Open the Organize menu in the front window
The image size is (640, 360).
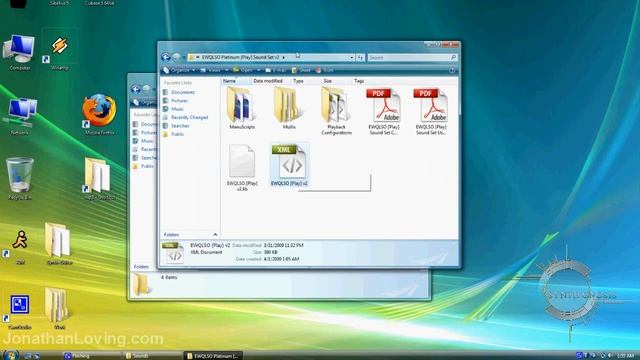pyautogui.click(x=179, y=70)
